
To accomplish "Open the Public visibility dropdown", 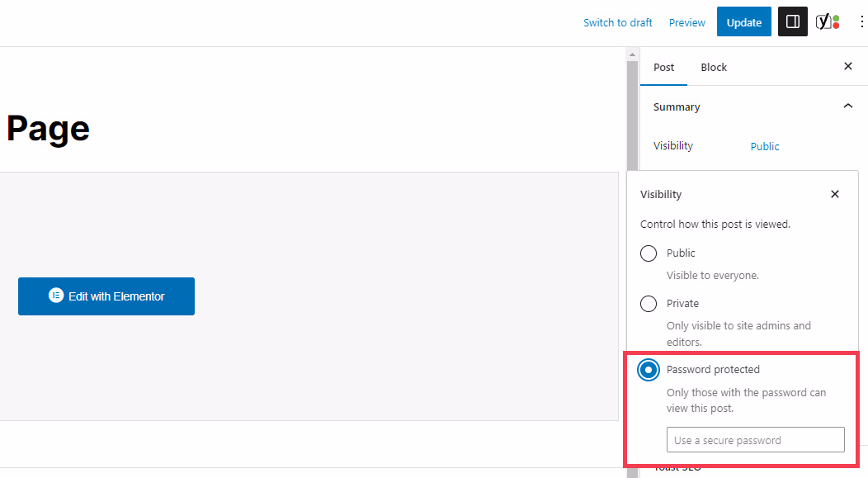I will tap(764, 146).
